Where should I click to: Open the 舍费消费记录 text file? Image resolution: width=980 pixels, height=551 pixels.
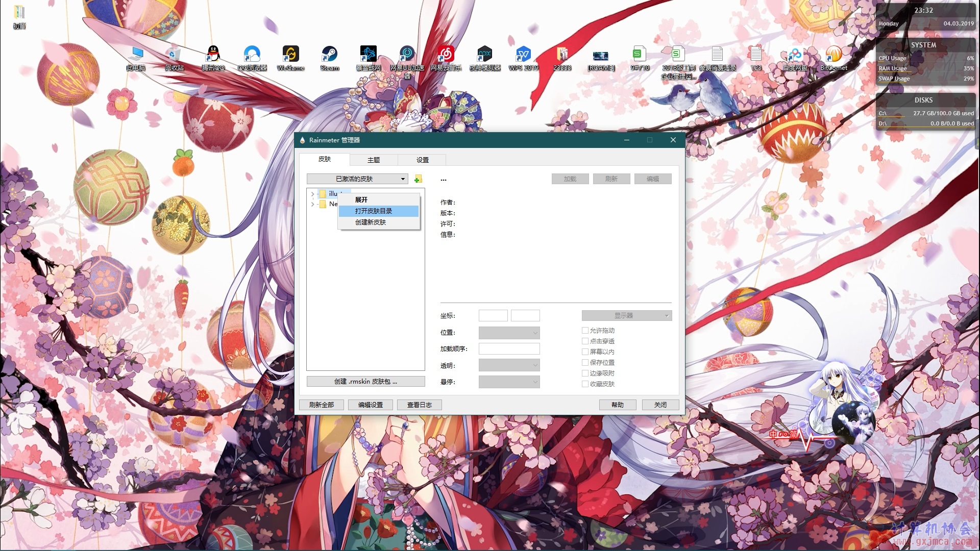pyautogui.click(x=718, y=58)
